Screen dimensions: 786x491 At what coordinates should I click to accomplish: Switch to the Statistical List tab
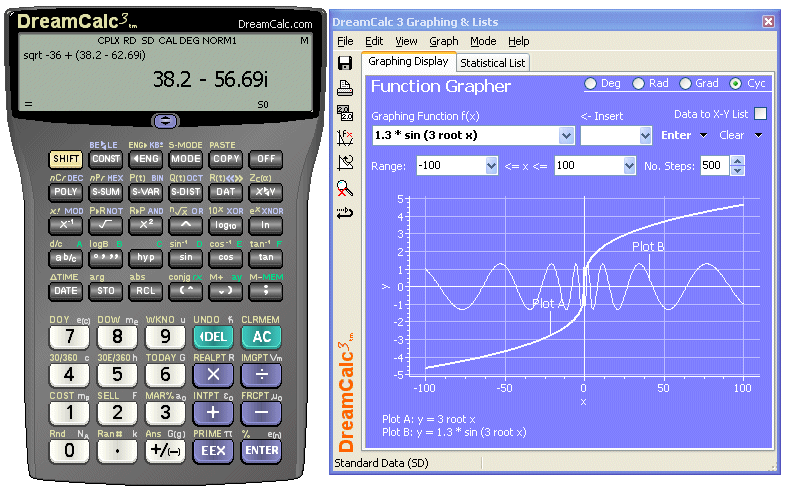(x=492, y=63)
